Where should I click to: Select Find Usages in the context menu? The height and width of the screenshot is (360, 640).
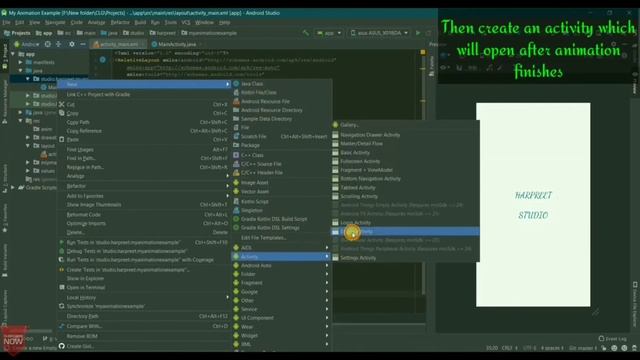(x=143, y=150)
